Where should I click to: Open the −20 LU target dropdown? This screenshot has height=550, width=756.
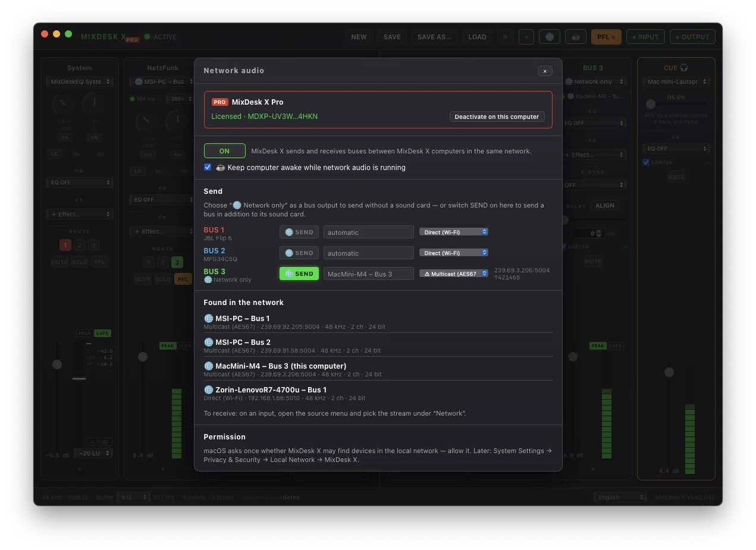(93, 453)
